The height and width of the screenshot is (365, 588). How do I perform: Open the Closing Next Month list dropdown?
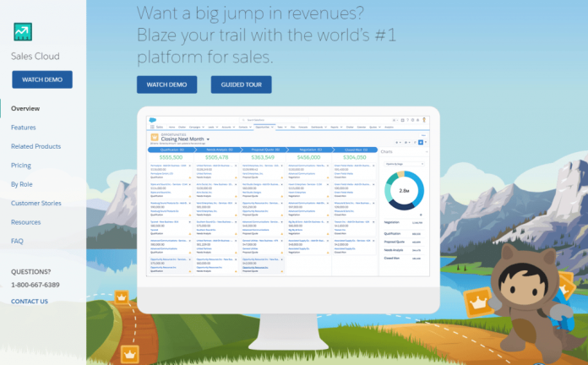point(208,139)
